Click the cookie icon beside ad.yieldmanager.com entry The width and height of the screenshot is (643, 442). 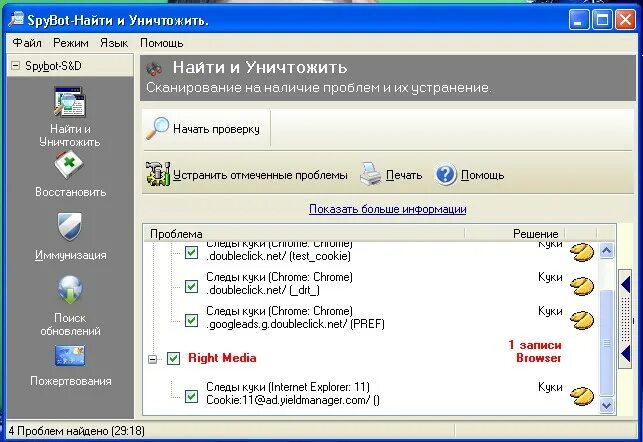click(582, 396)
